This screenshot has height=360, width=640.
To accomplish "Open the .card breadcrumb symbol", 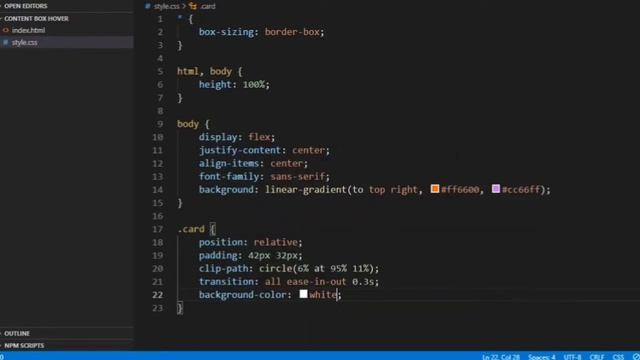I will pyautogui.click(x=207, y=6).
